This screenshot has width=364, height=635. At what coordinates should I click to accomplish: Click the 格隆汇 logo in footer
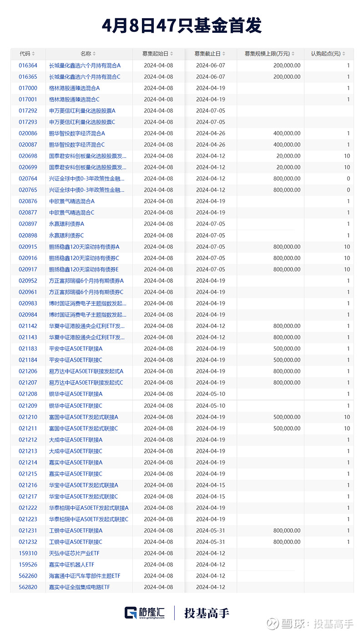146,613
